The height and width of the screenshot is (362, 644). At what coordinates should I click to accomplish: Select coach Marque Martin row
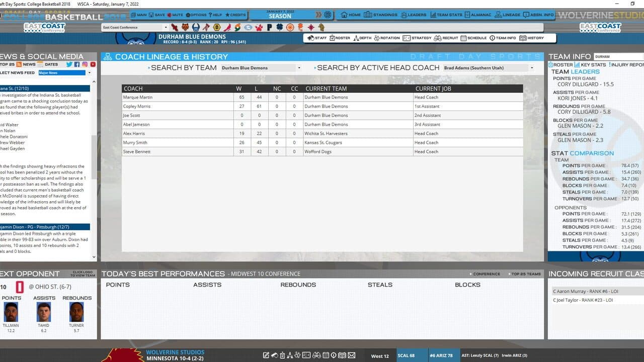pyautogui.click(x=323, y=97)
